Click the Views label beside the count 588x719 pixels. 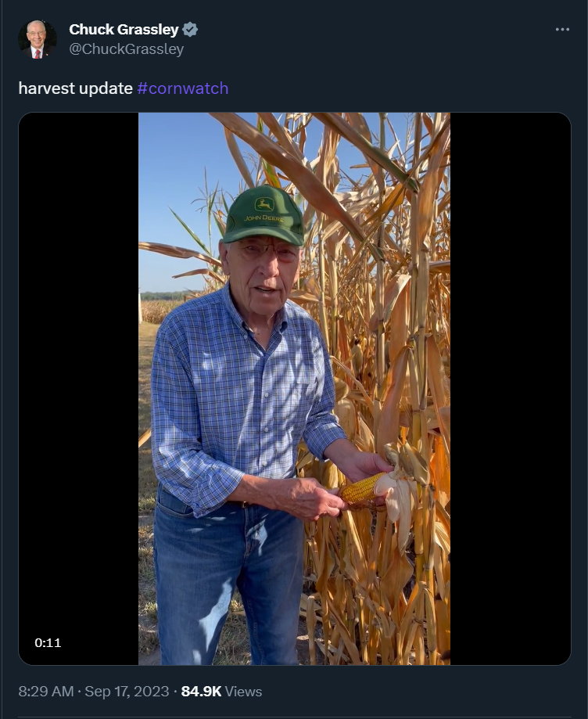[244, 691]
